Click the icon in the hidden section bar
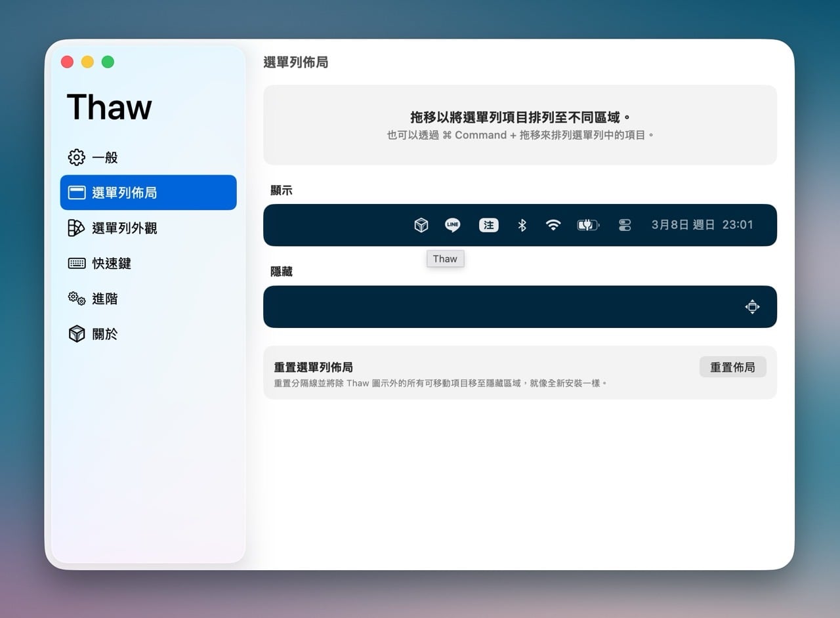Image resolution: width=840 pixels, height=618 pixels. pyautogui.click(x=752, y=306)
